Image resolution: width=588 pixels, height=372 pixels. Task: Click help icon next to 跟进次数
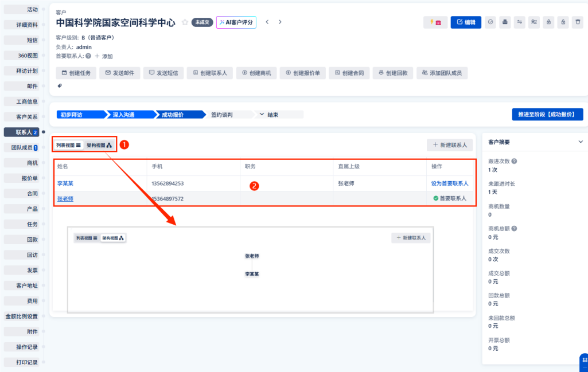click(514, 161)
